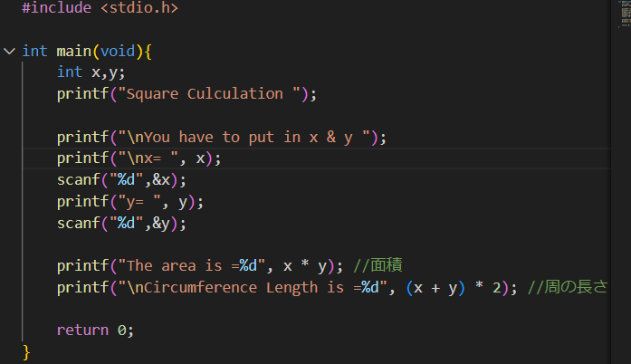
Task: Collapse the main function fold chevron
Action: (x=9, y=51)
